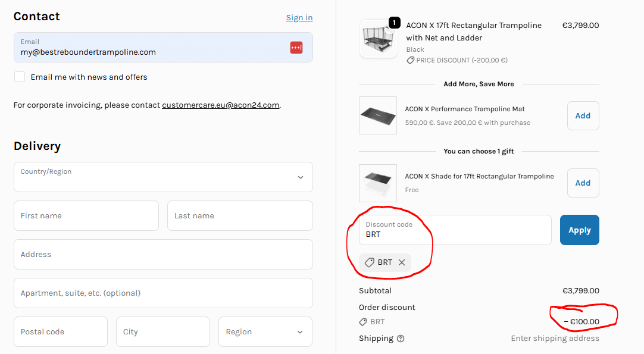This screenshot has width=644, height=354.
Task: Add the ACON X Performance Trampoline Mat
Action: click(x=583, y=115)
